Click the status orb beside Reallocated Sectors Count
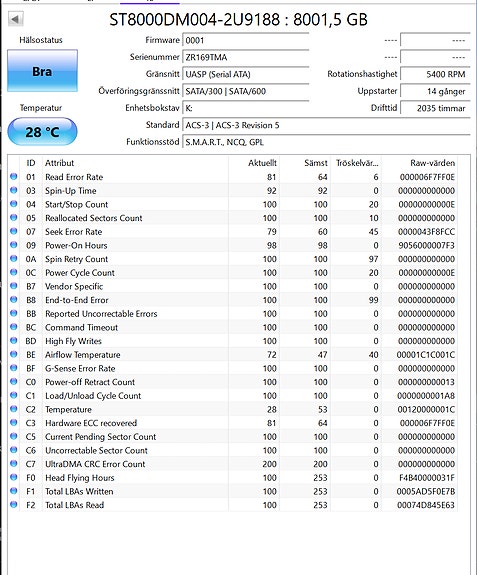 coord(14,218)
